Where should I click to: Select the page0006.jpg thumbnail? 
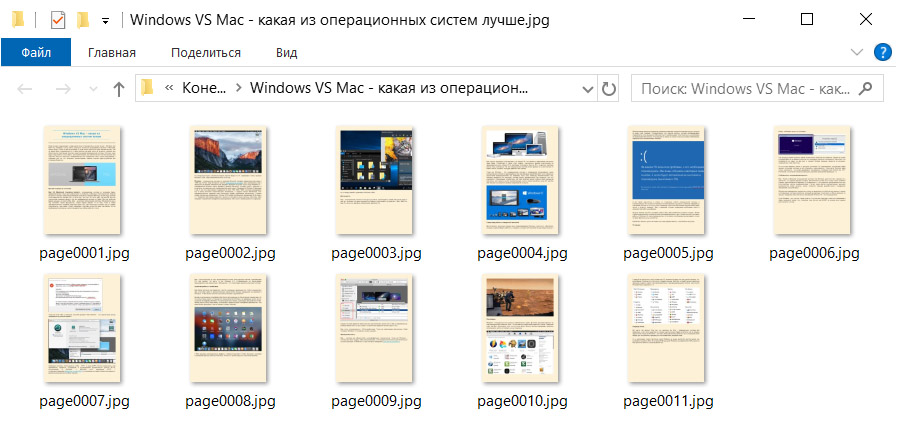click(812, 180)
